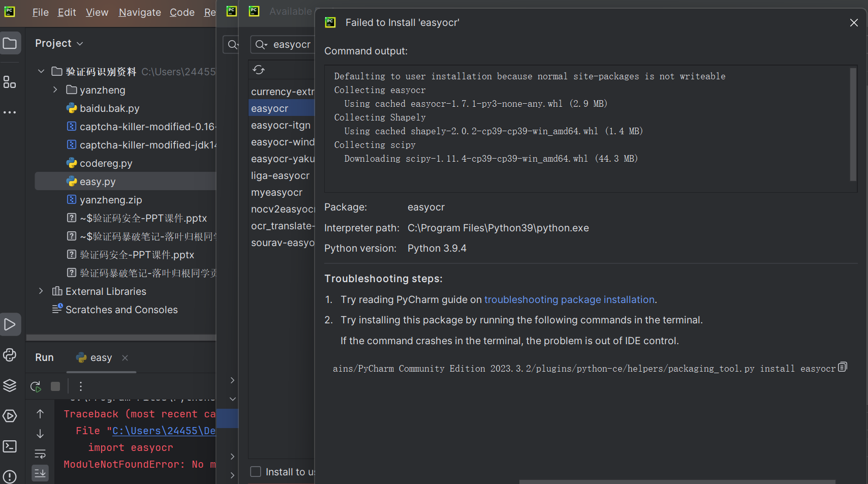Copy the install command to clipboard
Image resolution: width=868 pixels, height=484 pixels.
(x=843, y=367)
